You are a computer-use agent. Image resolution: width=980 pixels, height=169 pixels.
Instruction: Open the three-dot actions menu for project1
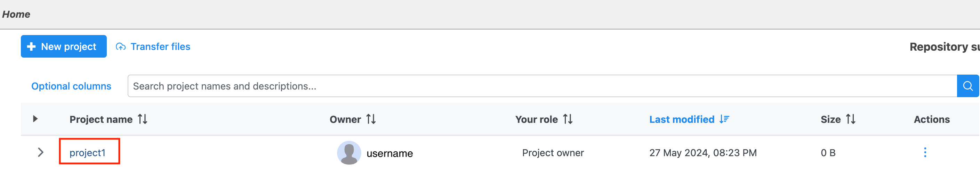tap(925, 152)
